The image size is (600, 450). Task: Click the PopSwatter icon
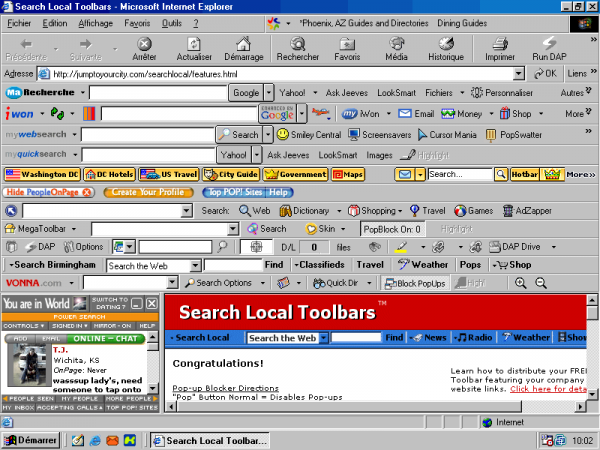pyautogui.click(x=491, y=135)
